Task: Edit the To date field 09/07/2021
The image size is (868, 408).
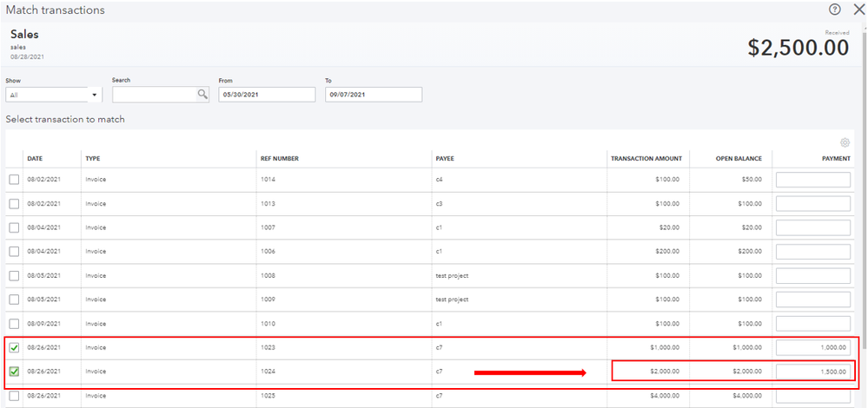Action: (374, 95)
